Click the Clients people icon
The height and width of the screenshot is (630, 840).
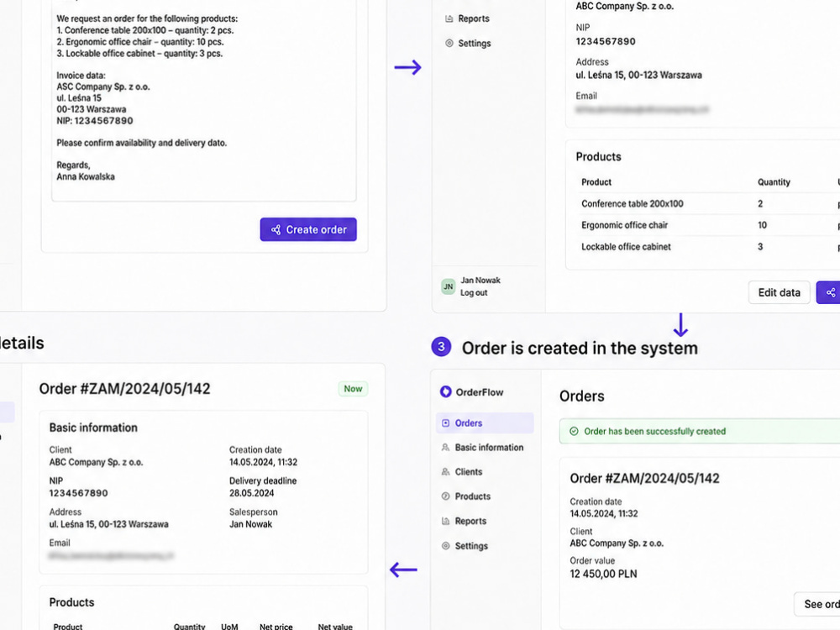coord(445,472)
